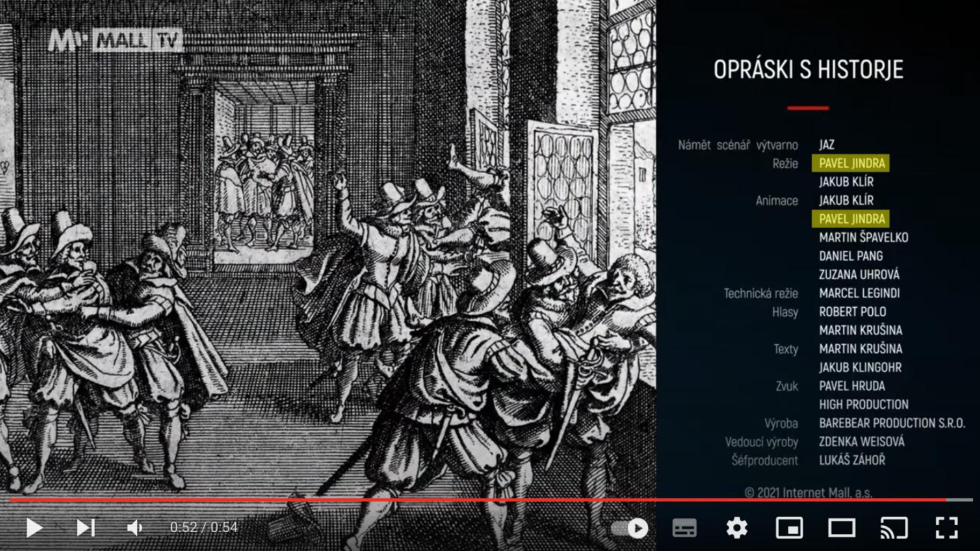Skip to the next video
Screen dimensions: 980x551
point(85,528)
